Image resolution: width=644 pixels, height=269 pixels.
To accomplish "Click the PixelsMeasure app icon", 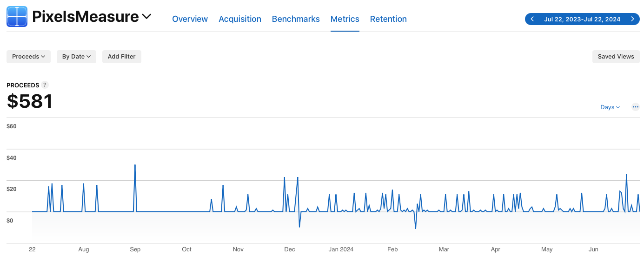I will click(x=17, y=17).
